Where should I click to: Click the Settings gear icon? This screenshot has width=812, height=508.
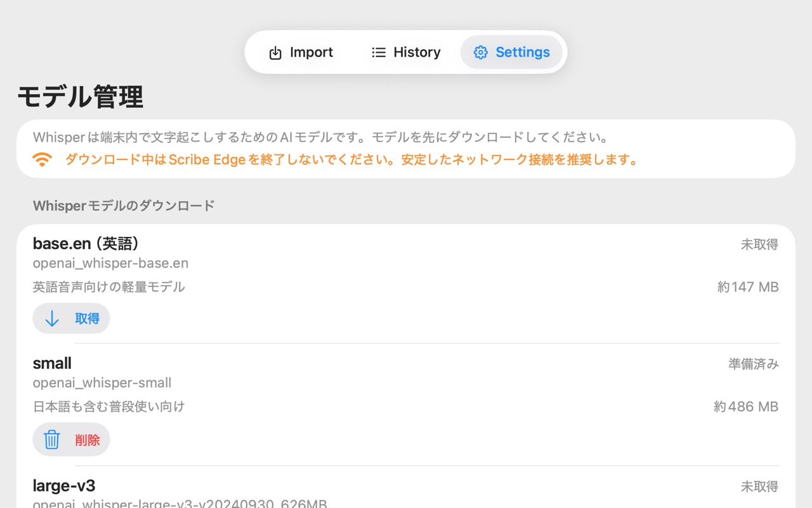[x=481, y=52]
